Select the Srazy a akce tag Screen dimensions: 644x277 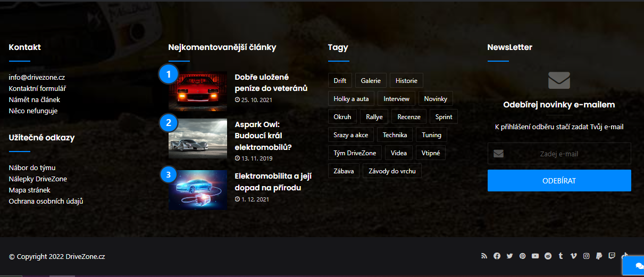pyautogui.click(x=351, y=135)
